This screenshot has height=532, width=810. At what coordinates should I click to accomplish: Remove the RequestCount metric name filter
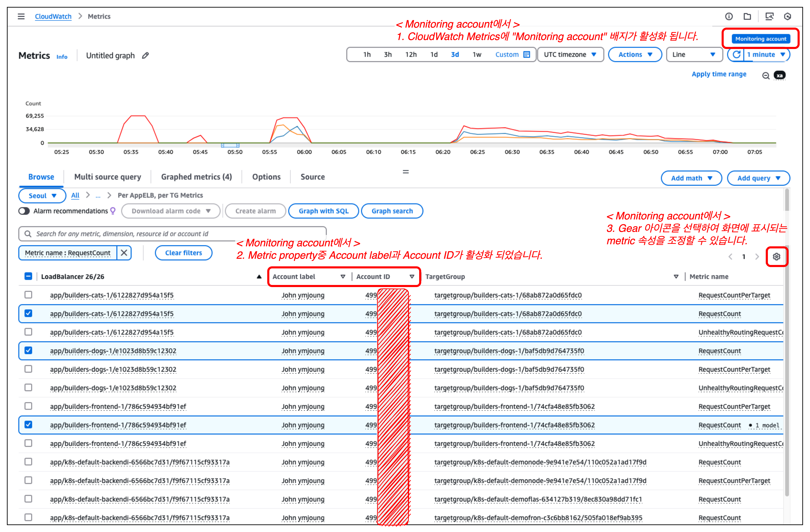[124, 253]
